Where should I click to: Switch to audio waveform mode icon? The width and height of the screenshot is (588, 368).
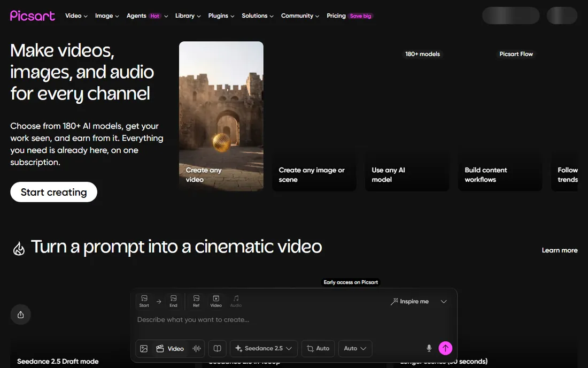pos(197,349)
